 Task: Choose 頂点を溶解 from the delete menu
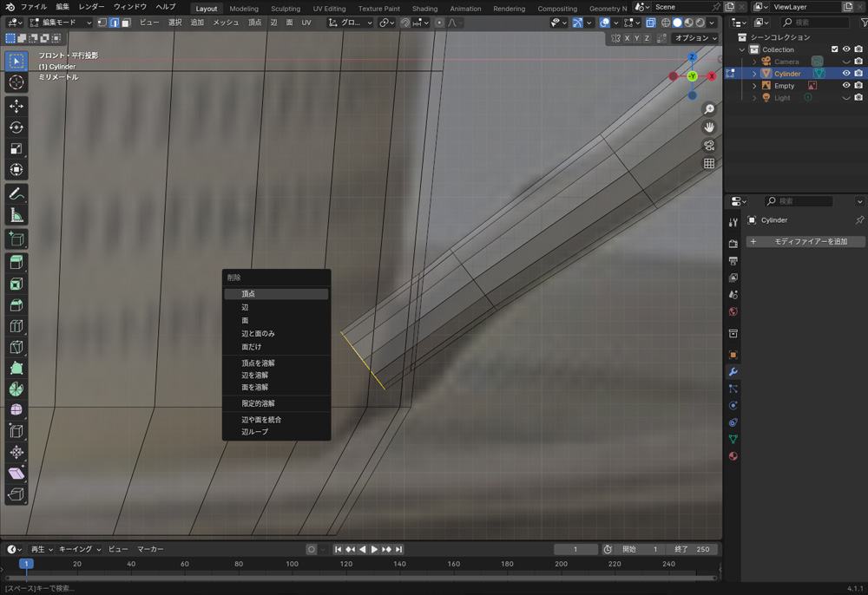[258, 363]
